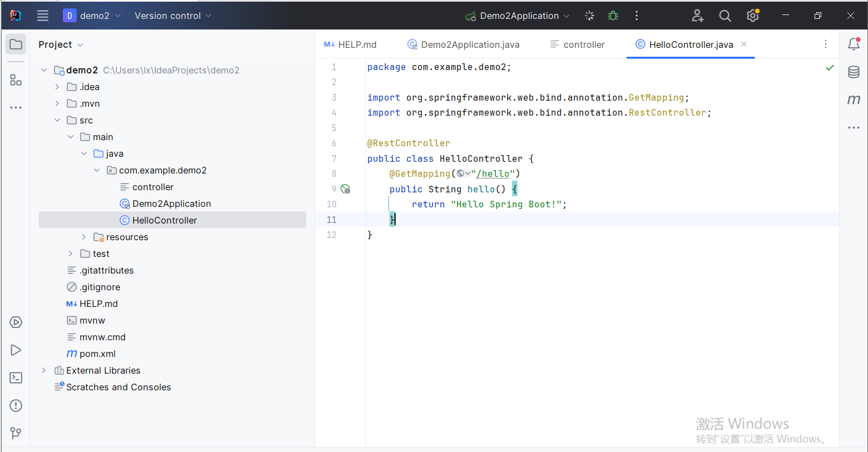Expand the .idea folder
Screen dimensions: 868x452
click(x=57, y=87)
